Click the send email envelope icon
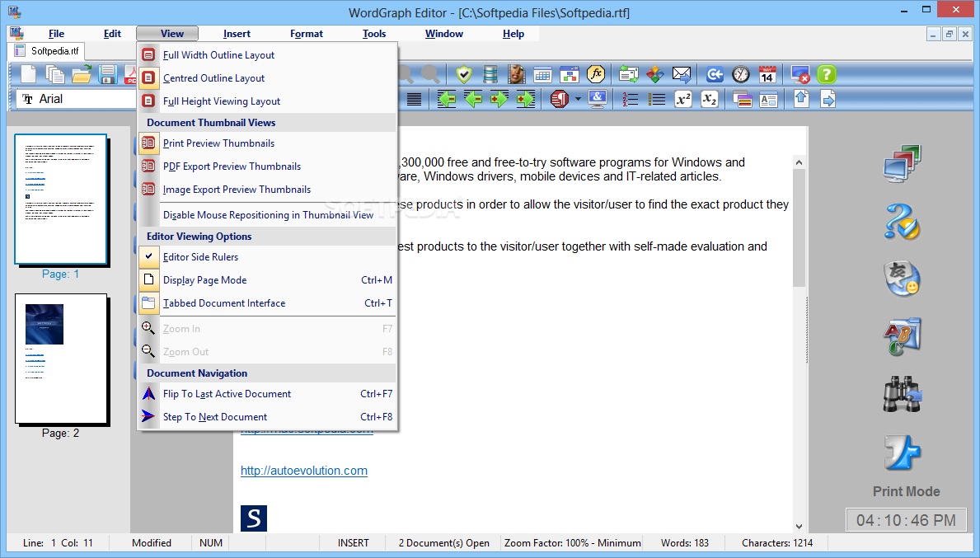Screen dimensions: 980x558 point(682,74)
